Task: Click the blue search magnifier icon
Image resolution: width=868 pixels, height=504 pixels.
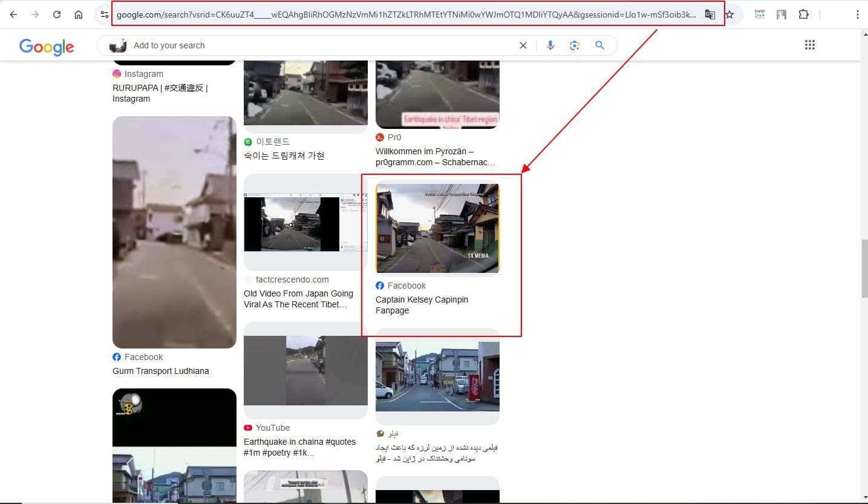Action: pyautogui.click(x=599, y=45)
